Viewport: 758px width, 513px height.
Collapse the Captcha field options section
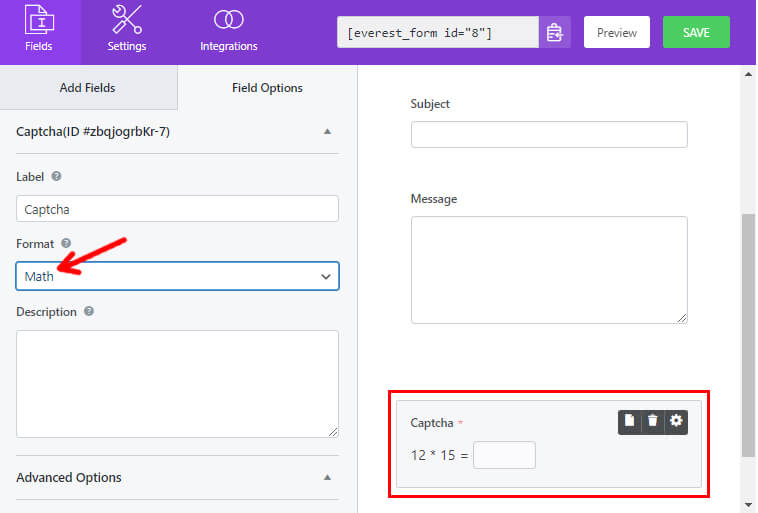327,132
